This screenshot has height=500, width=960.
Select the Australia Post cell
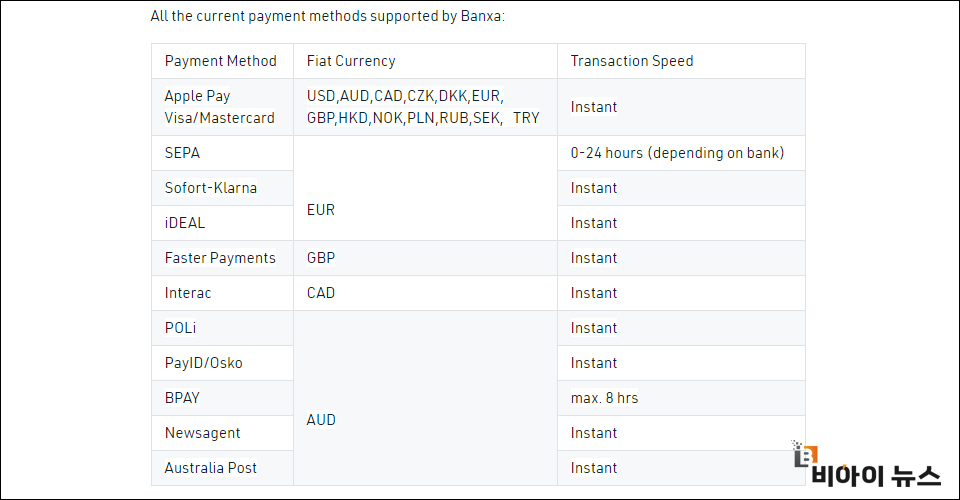(x=222, y=468)
